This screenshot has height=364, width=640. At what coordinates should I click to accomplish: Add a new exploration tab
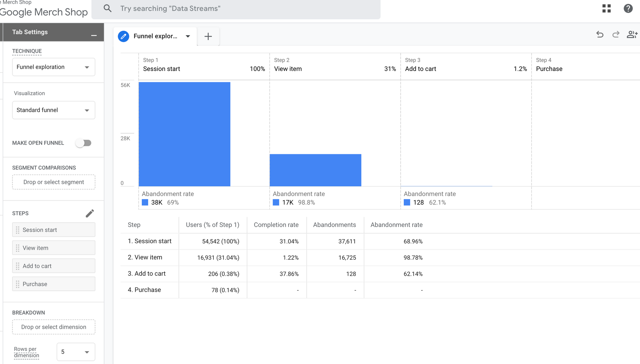coord(208,36)
